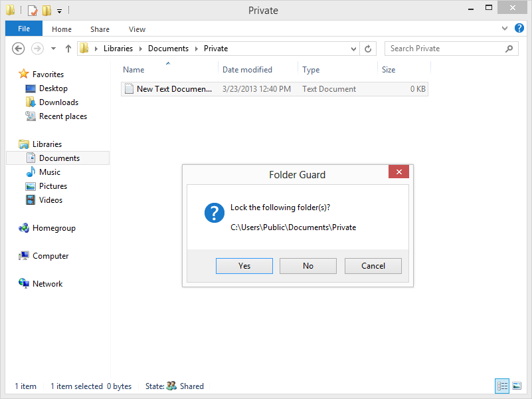Confirm locking the folder with Yes
This screenshot has height=399, width=532.
(x=244, y=266)
